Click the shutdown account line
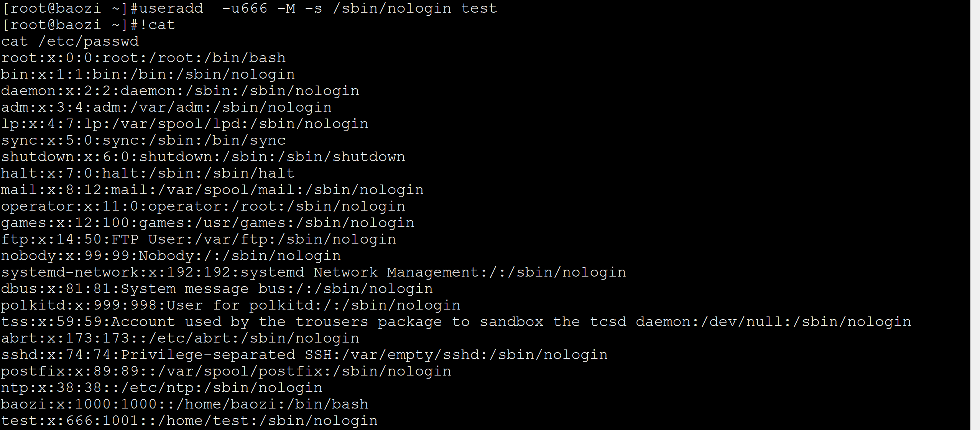 point(203,157)
